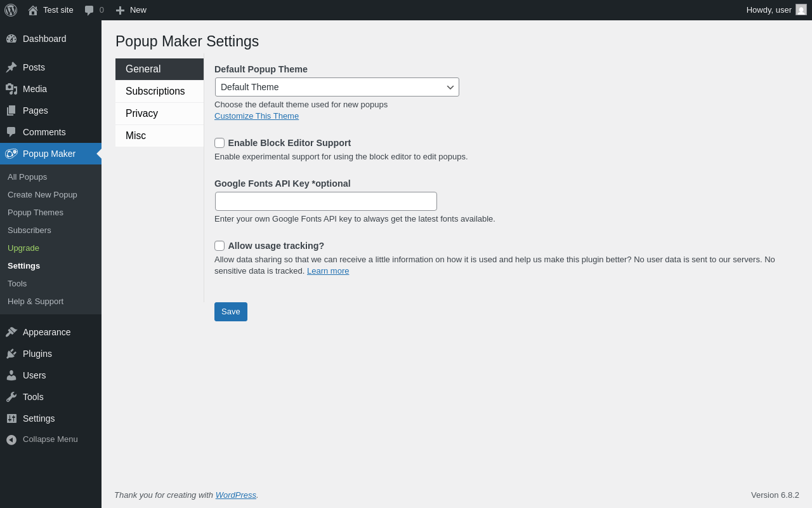Viewport: 812px width, 508px height.
Task: Visit the WordPress footer link
Action: [236, 495]
